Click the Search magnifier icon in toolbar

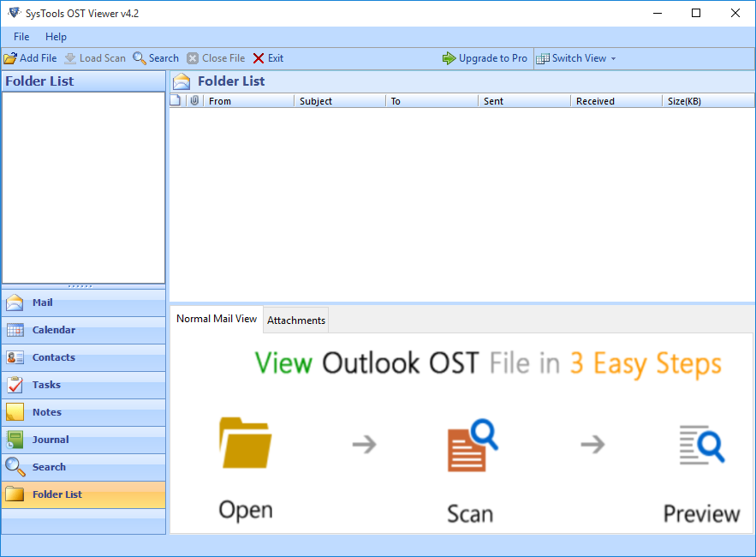point(140,58)
